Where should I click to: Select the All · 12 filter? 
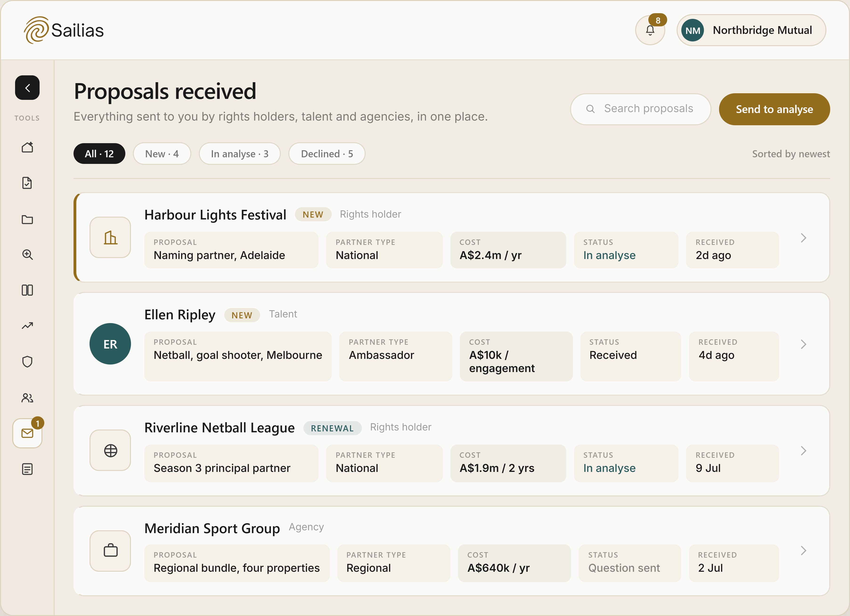pos(99,154)
